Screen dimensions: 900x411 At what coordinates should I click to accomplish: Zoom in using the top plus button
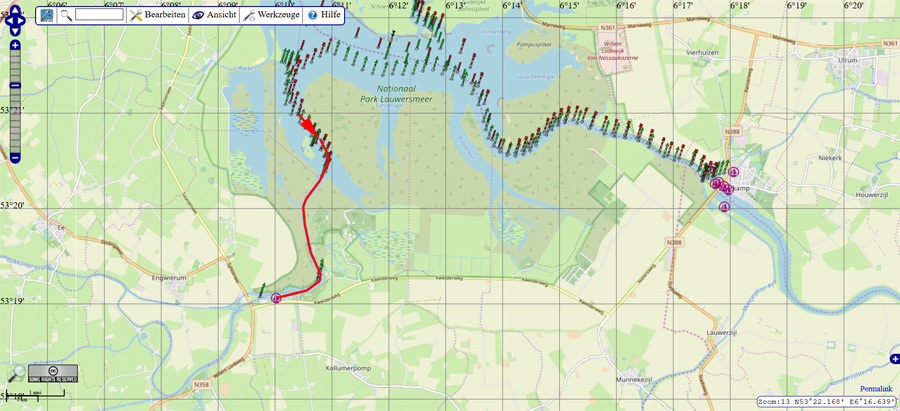(x=16, y=46)
